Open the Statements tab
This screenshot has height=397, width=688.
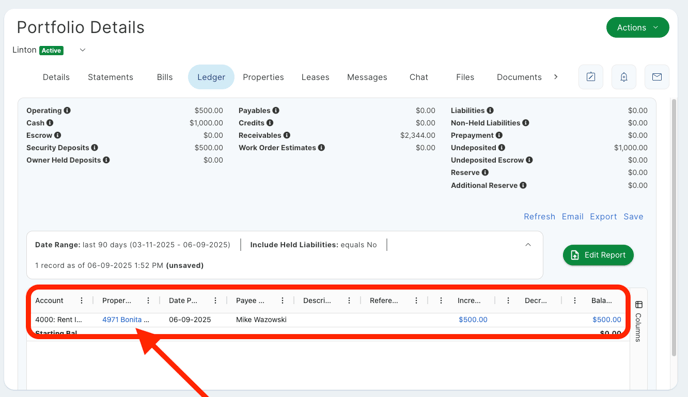110,77
